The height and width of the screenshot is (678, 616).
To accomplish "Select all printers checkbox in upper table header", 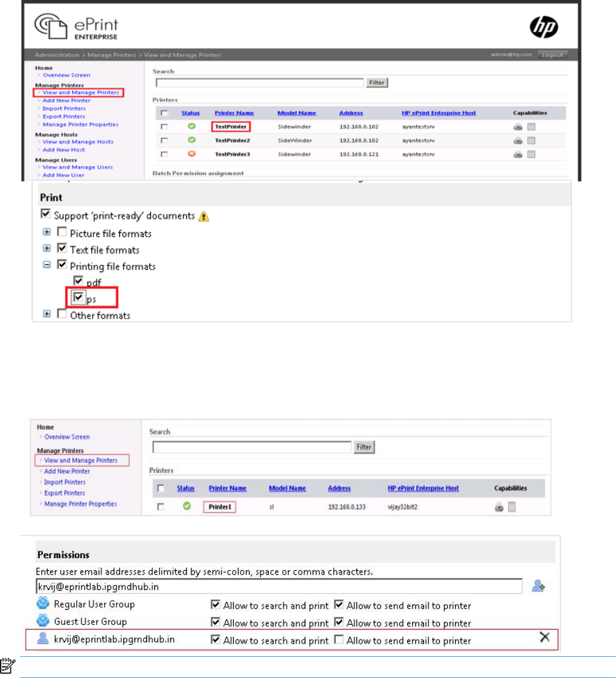I will 164,113.
